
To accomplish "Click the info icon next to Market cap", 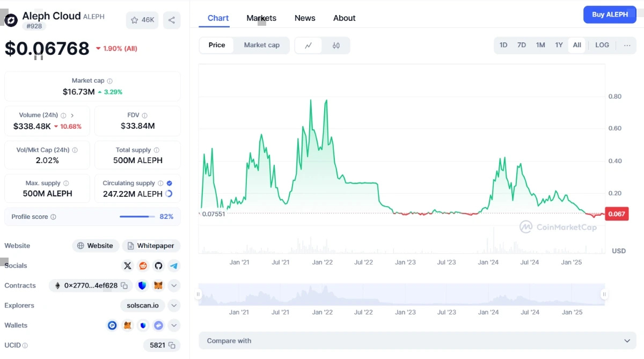I will click(109, 81).
